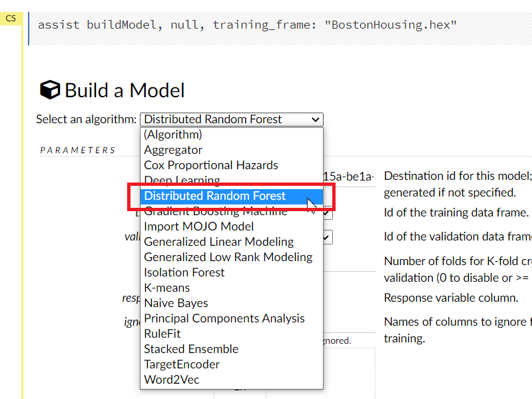Select TargetEncoder algorithm

click(x=181, y=364)
